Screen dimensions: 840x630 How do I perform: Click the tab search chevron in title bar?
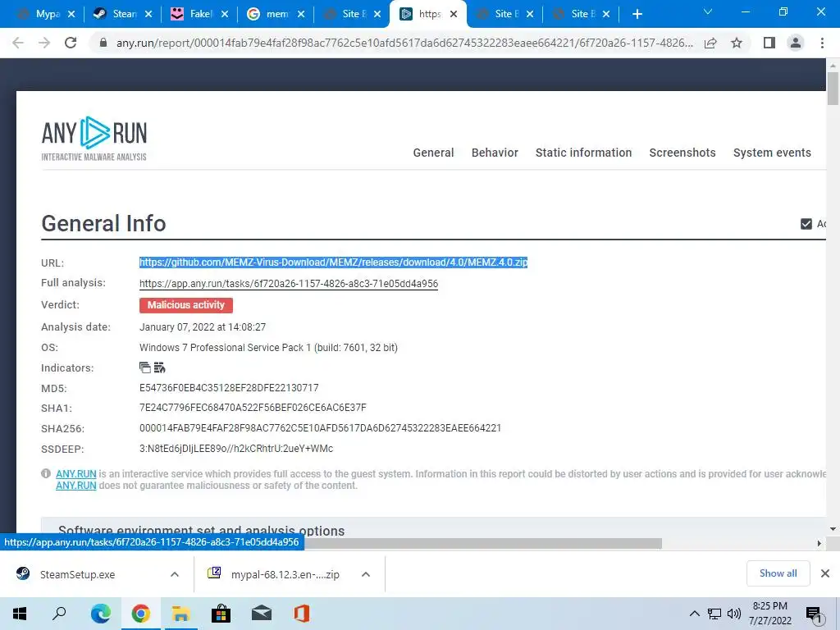tap(708, 11)
